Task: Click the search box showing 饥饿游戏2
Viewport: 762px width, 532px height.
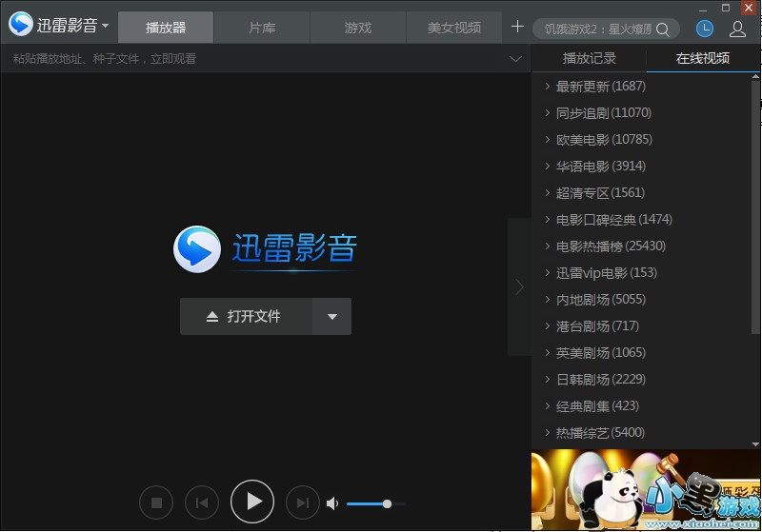Action: (599, 30)
